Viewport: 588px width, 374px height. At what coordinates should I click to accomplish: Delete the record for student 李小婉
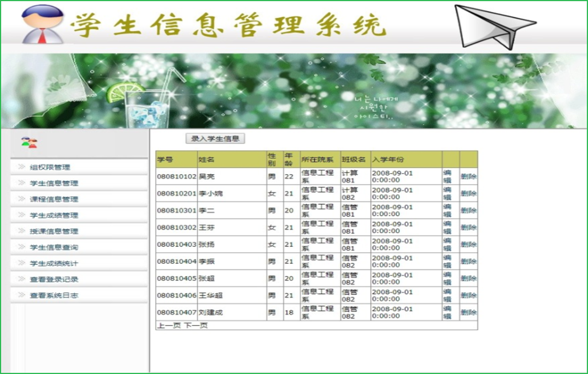point(468,193)
